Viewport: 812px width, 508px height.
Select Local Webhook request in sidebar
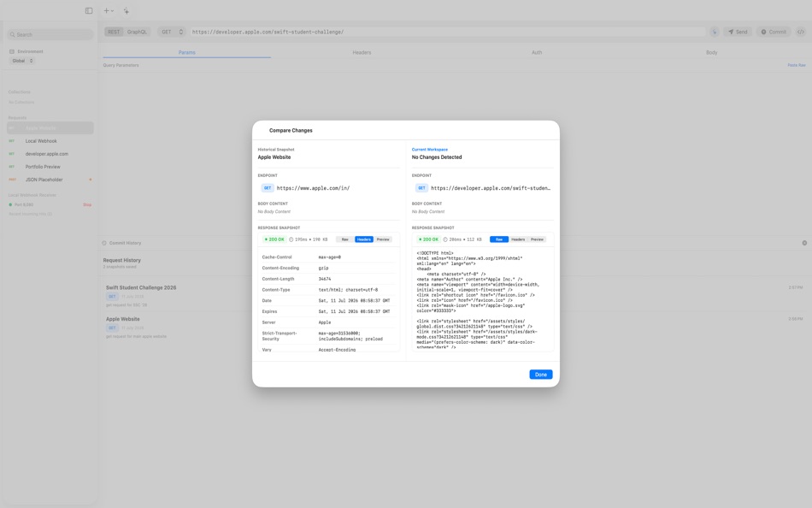[x=50, y=141]
